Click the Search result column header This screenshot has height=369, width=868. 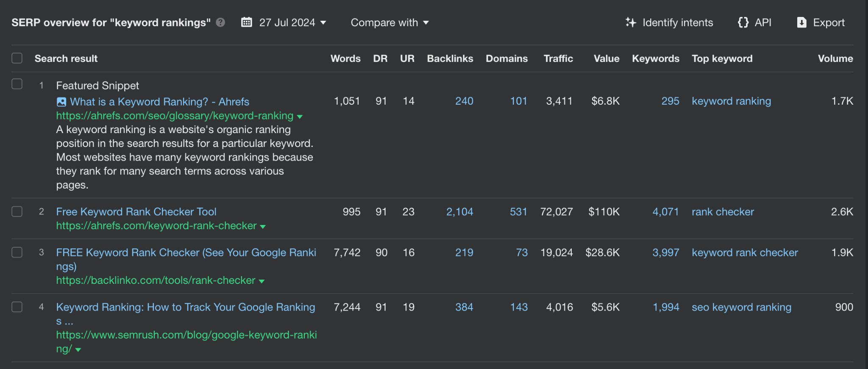(x=66, y=58)
